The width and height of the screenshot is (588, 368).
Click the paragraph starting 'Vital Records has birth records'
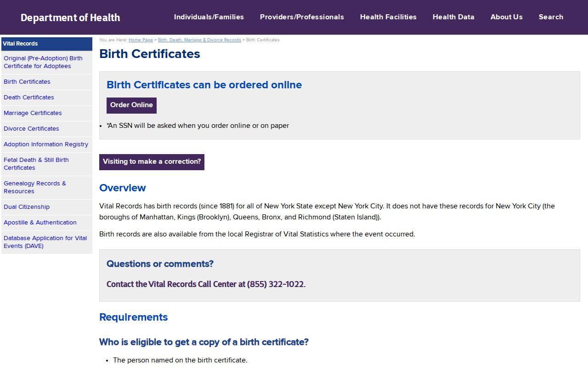(327, 212)
